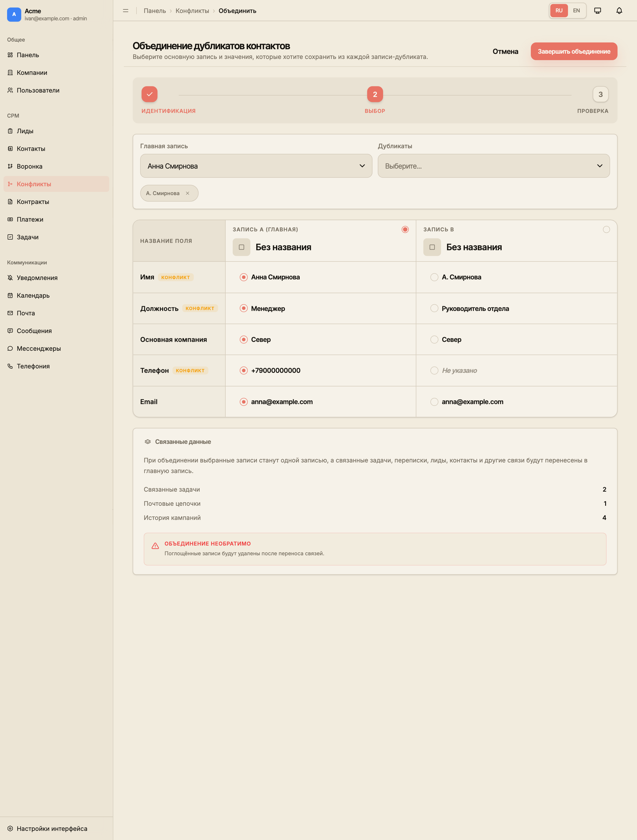This screenshot has width=637, height=840.
Task: Open the Главная запись dropdown
Action: [x=256, y=166]
